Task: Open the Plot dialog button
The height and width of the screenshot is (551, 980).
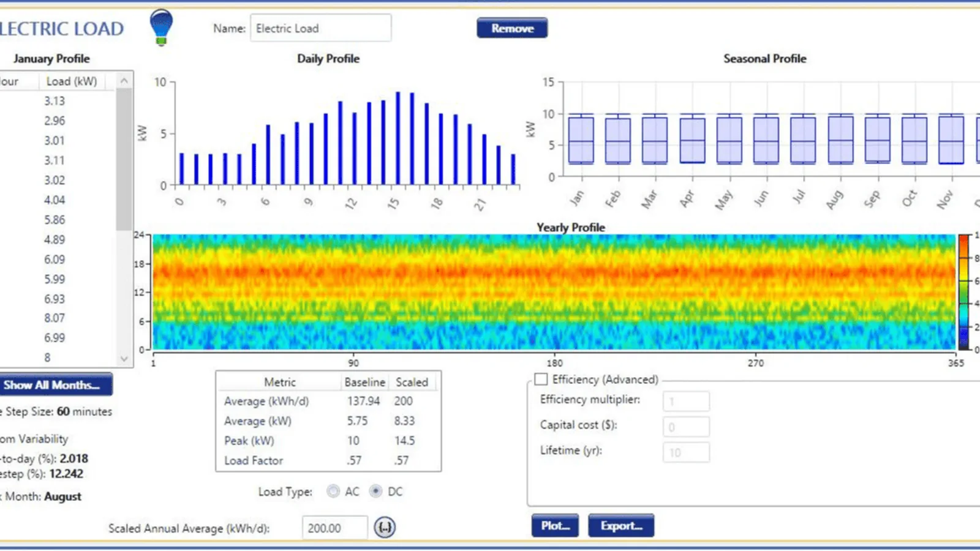Action: point(555,526)
